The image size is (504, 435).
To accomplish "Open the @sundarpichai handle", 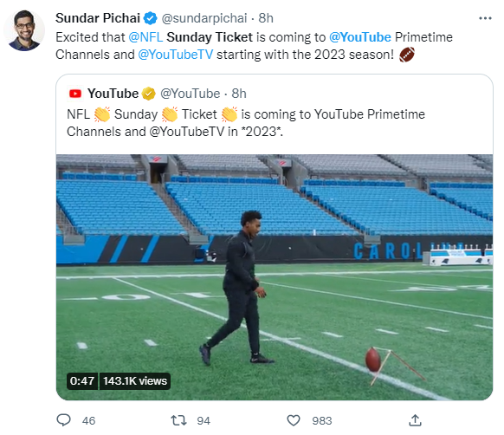I will [204, 18].
